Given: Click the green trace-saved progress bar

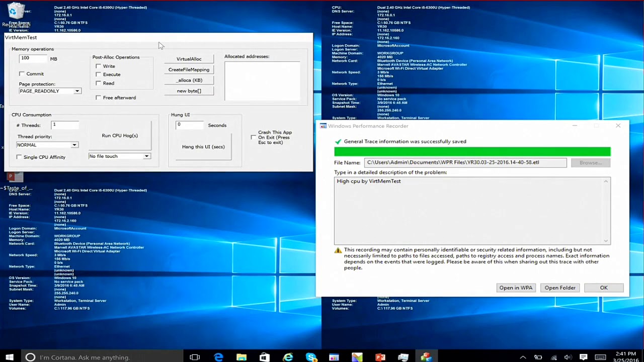Looking at the screenshot, I should point(472,152).
